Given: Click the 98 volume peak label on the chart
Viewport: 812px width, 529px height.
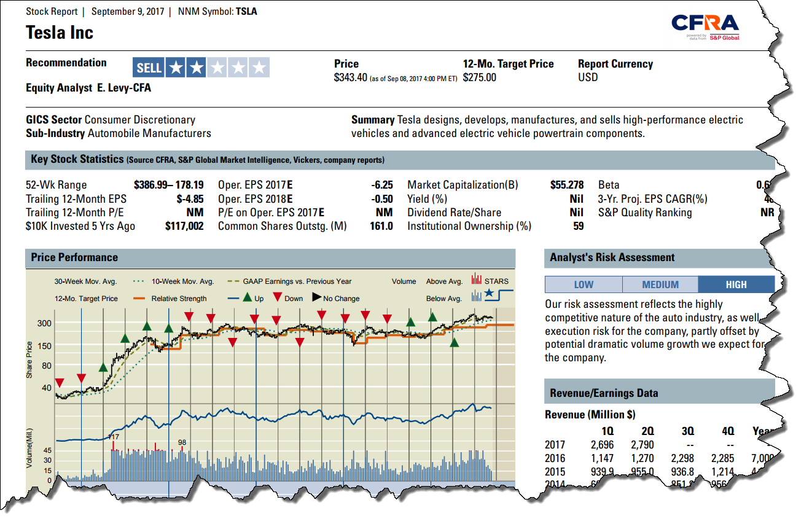Looking at the screenshot, I should [182, 442].
